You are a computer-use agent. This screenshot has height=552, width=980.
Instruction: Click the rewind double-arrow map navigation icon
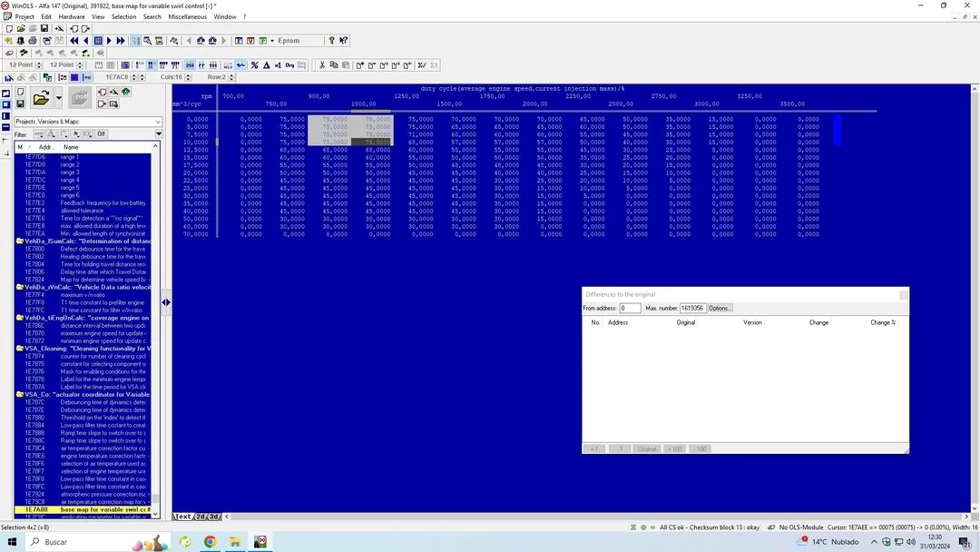coord(74,41)
